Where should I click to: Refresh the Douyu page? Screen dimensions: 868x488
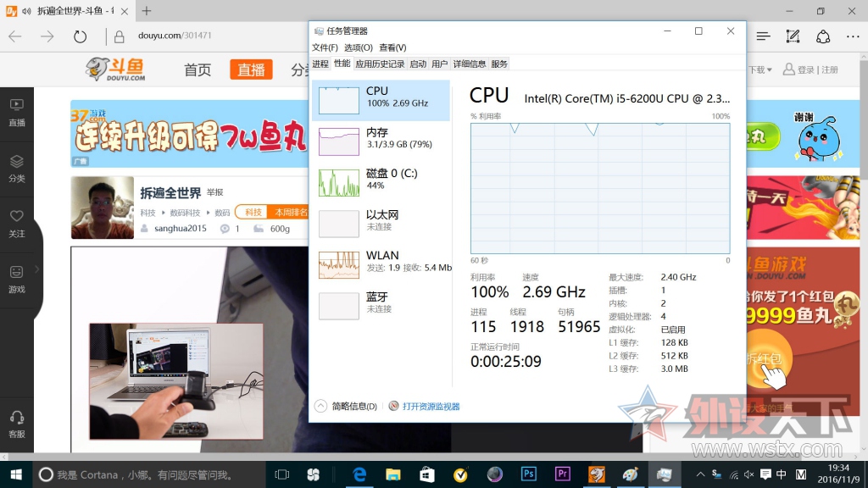coord(81,36)
